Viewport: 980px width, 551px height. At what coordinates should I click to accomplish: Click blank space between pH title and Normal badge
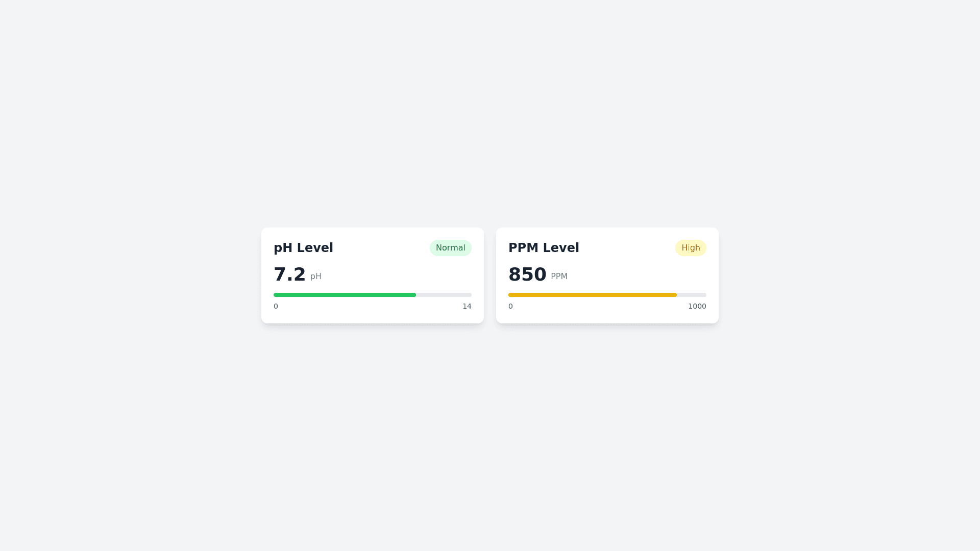[381, 248]
